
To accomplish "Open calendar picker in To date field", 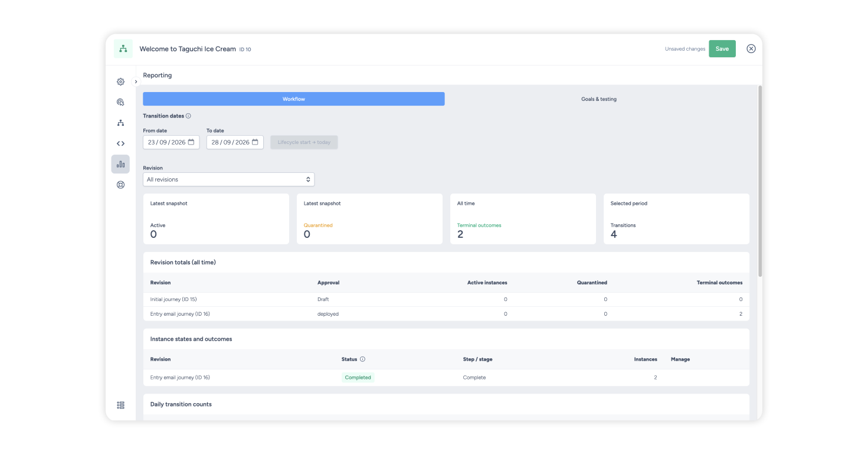I will point(255,142).
